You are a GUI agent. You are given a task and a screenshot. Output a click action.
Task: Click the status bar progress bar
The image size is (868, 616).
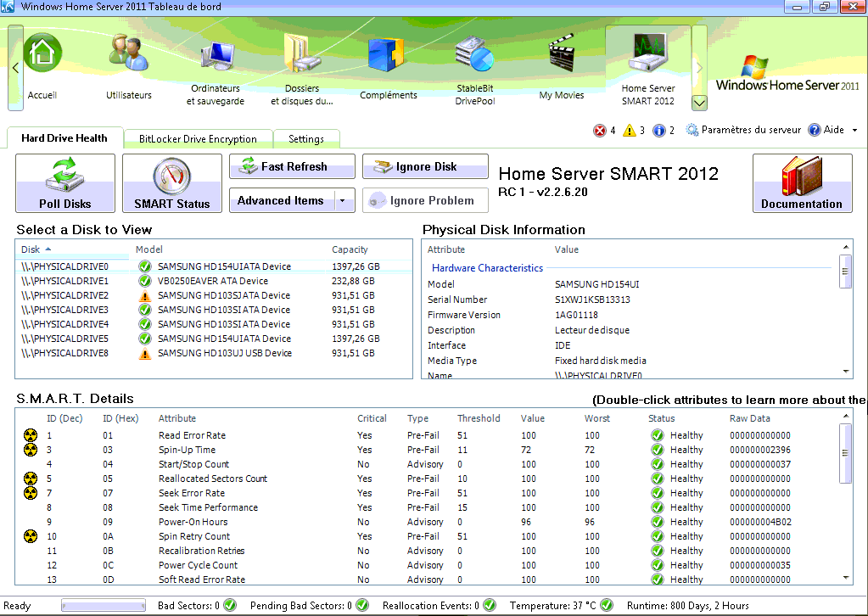coord(104,606)
